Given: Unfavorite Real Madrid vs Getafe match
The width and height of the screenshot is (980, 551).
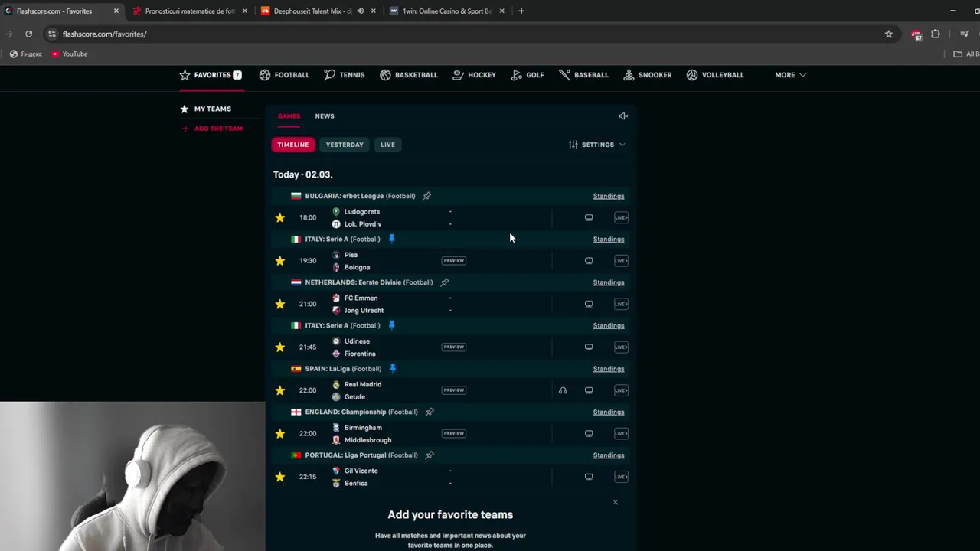Looking at the screenshot, I should [x=280, y=390].
